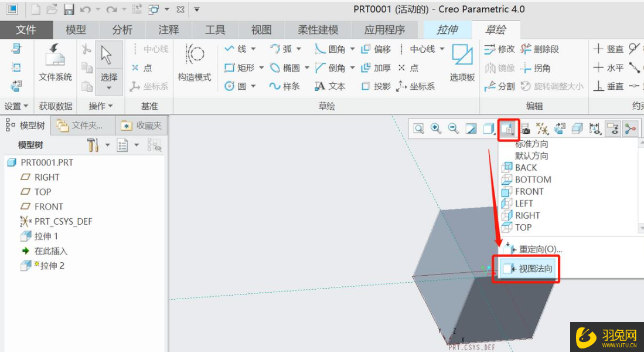Image resolution: width=644 pixels, height=352 pixels.
Task: Expand the Chamfer (倒角) dropdown arrow
Action: (x=352, y=68)
